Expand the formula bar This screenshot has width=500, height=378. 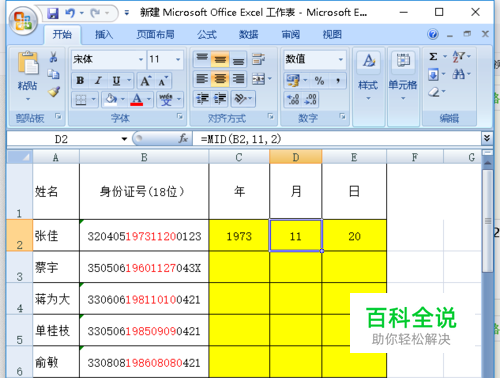[487, 138]
